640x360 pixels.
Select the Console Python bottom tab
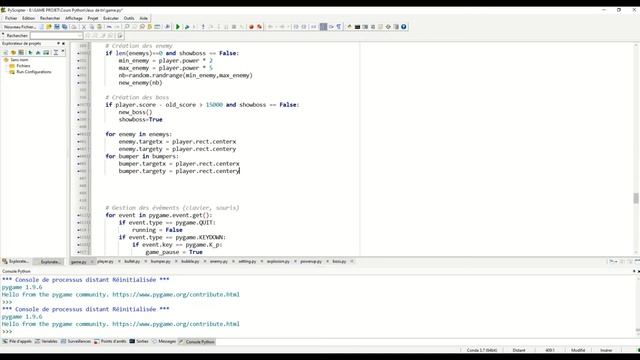(197, 342)
